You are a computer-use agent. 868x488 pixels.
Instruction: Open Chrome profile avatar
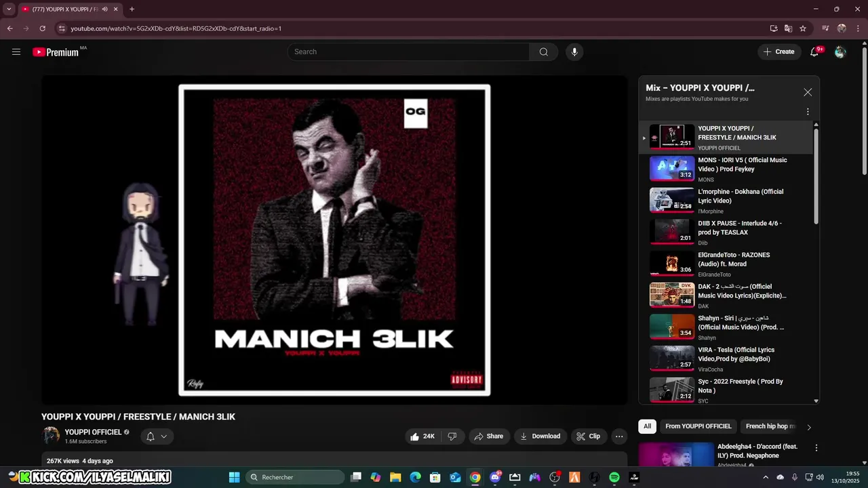point(842,28)
